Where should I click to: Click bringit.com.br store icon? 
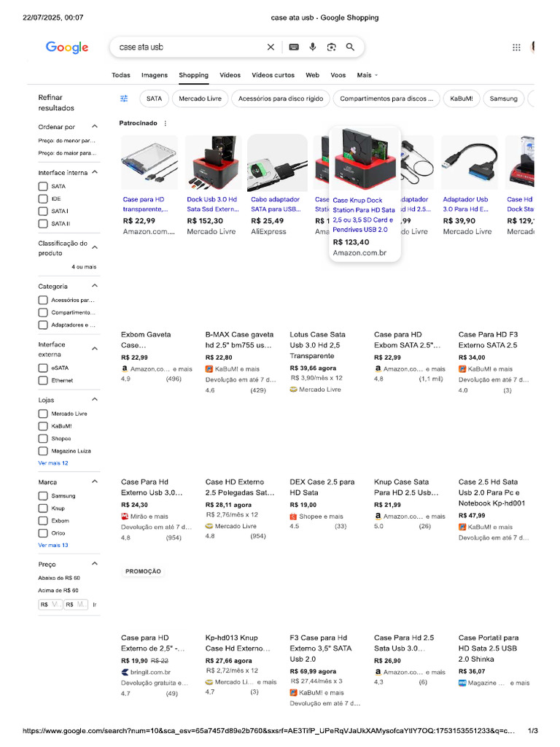tap(125, 672)
